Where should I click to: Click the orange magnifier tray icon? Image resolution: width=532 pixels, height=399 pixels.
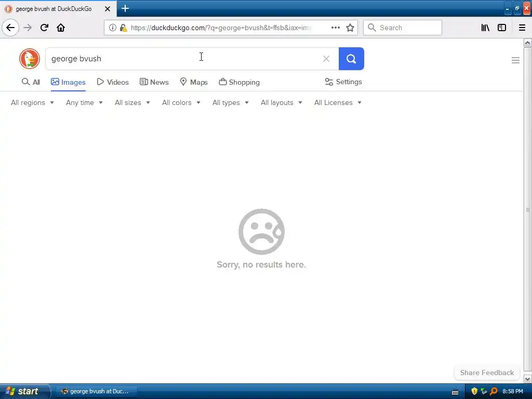pyautogui.click(x=494, y=391)
